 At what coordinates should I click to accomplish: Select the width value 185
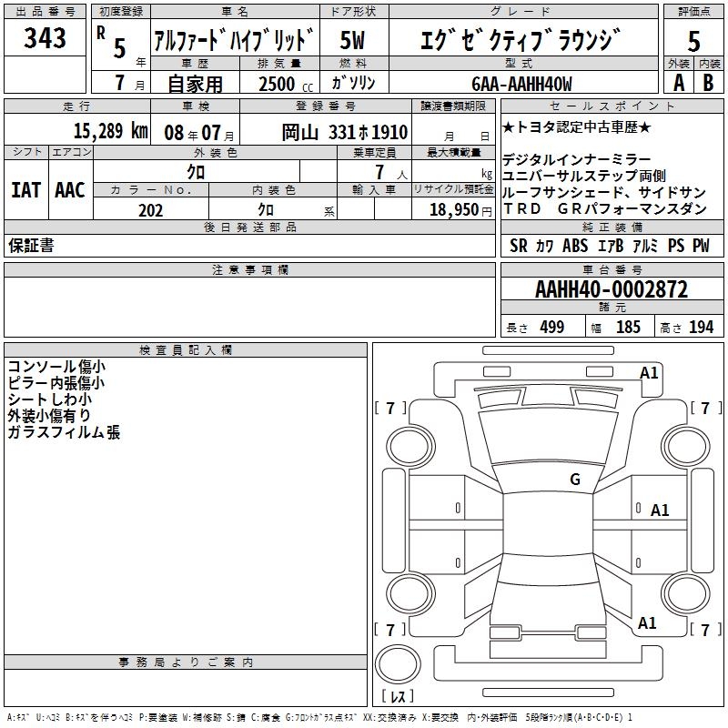pyautogui.click(x=628, y=328)
